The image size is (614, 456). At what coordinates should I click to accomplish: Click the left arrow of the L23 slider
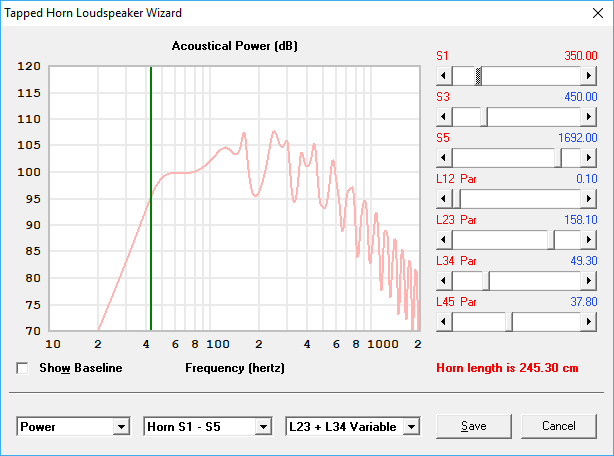pos(444,240)
